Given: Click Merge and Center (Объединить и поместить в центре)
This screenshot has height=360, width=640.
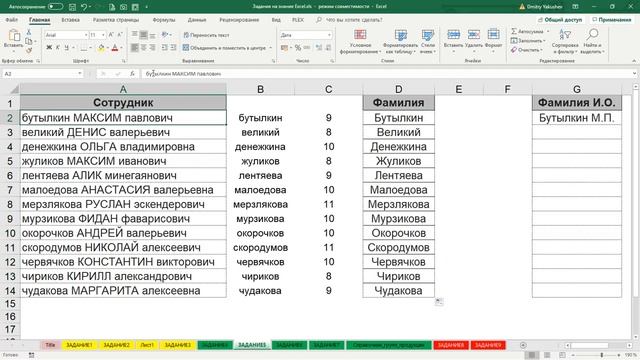Looking at the screenshot, I should pyautogui.click(x=224, y=48).
